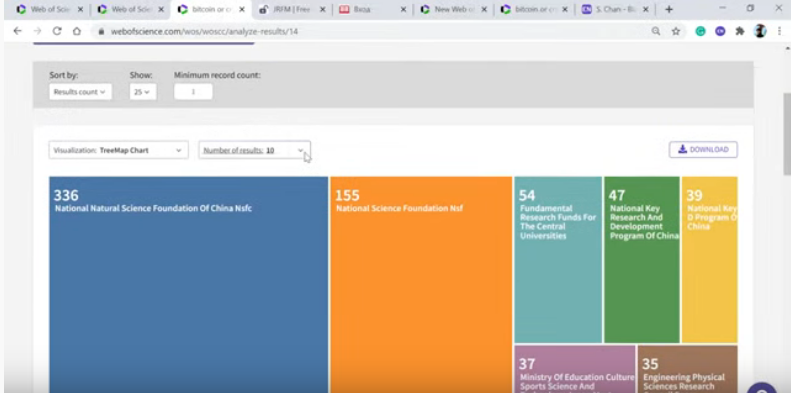Go back using the browser back arrow
791x393 pixels.
[x=18, y=31]
